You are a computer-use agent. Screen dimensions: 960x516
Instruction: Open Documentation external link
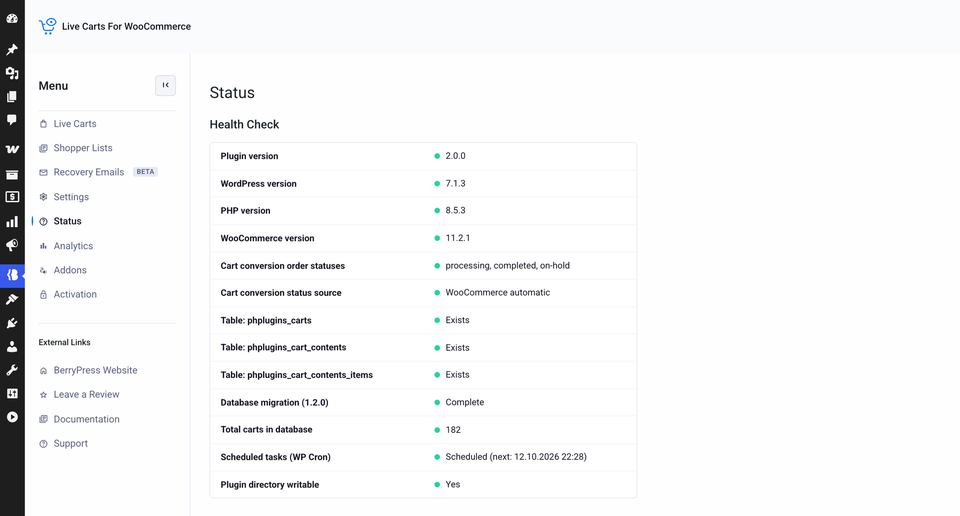[x=86, y=419]
